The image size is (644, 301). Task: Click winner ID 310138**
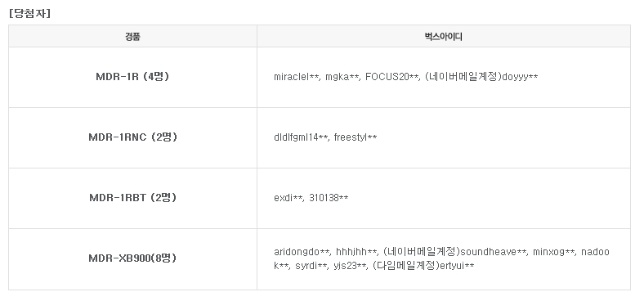pyautogui.click(x=329, y=198)
